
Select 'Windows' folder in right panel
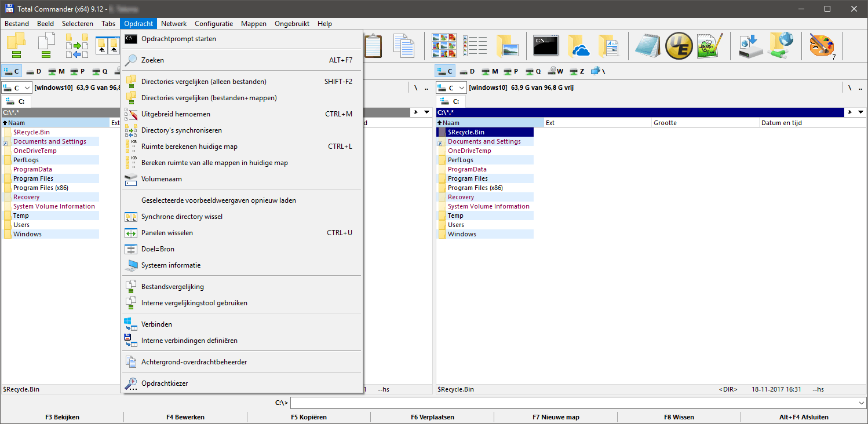[x=462, y=234]
